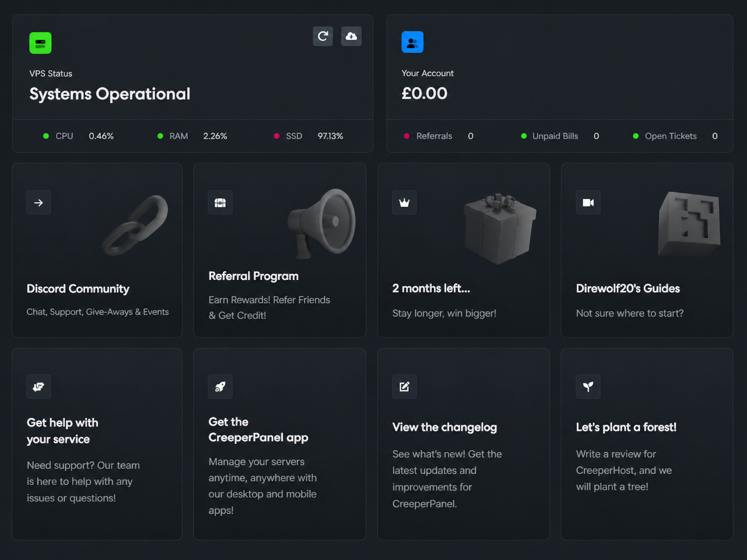Click 'Earn Rewards! Refer Friends' description
The image size is (747, 560).
click(x=269, y=307)
